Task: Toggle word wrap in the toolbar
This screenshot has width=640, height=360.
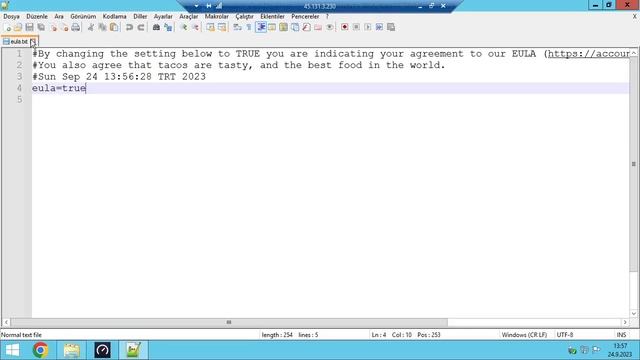Action: [x=237, y=27]
